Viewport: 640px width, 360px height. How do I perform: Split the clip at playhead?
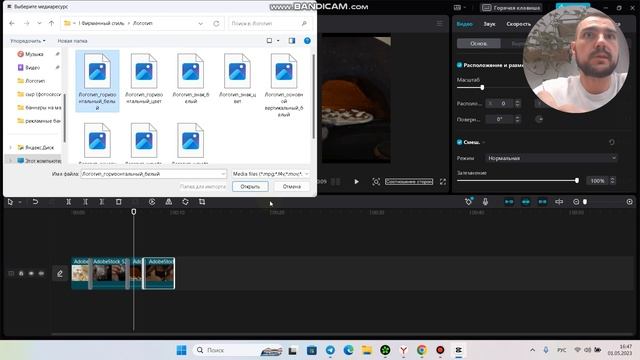(69, 202)
